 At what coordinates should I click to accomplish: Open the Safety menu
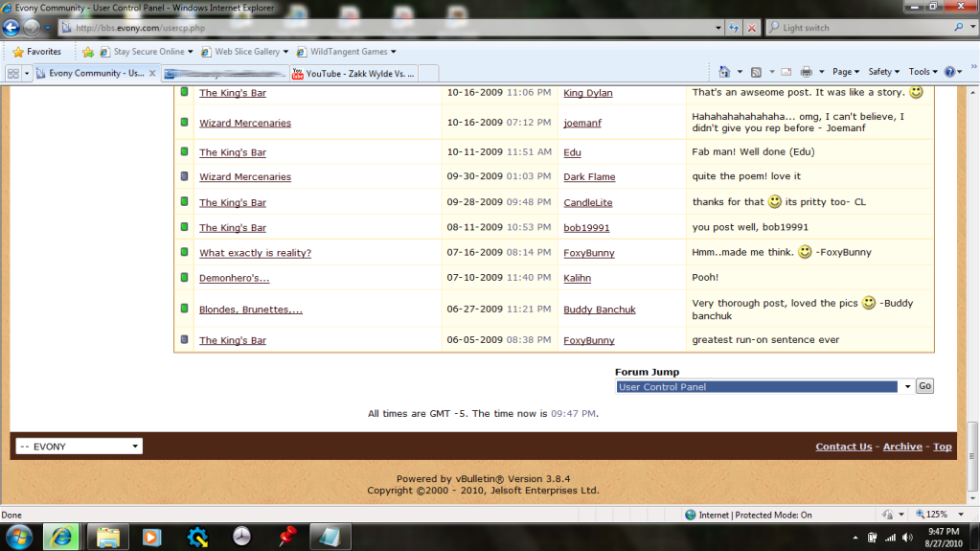pyautogui.click(x=883, y=72)
